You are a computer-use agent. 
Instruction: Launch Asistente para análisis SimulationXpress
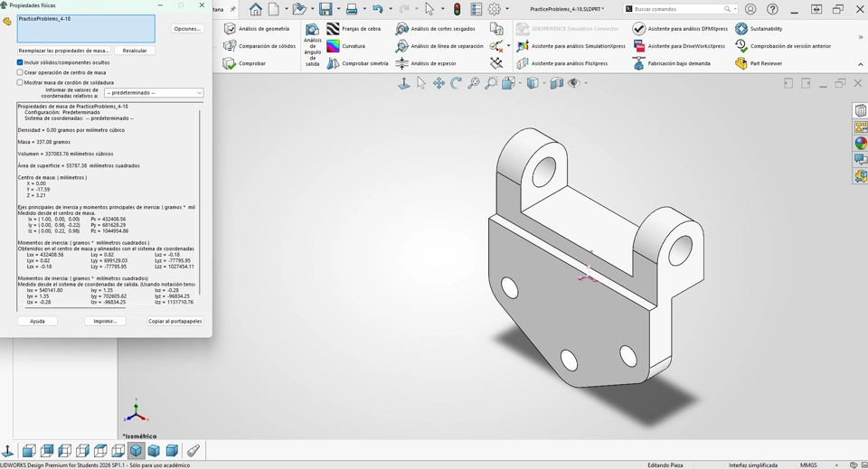click(x=571, y=46)
